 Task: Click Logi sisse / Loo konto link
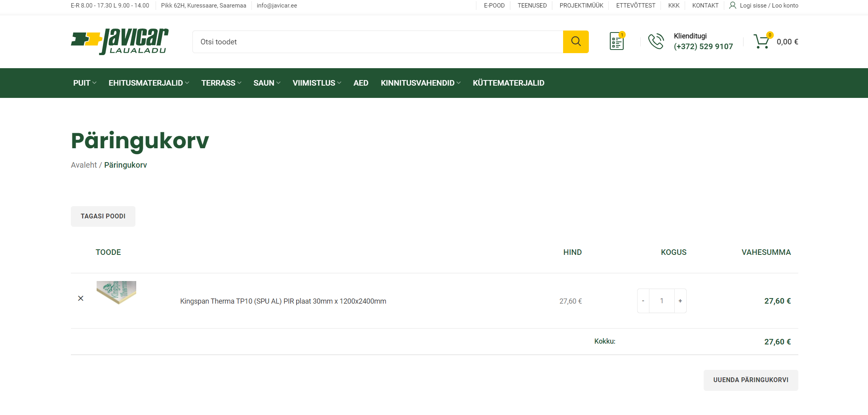pos(769,6)
